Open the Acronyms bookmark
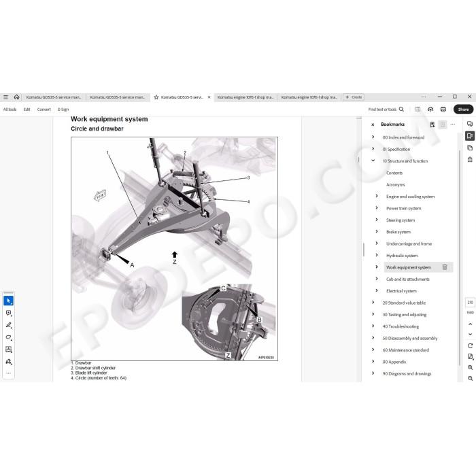This screenshot has height=476, width=476. [x=396, y=184]
